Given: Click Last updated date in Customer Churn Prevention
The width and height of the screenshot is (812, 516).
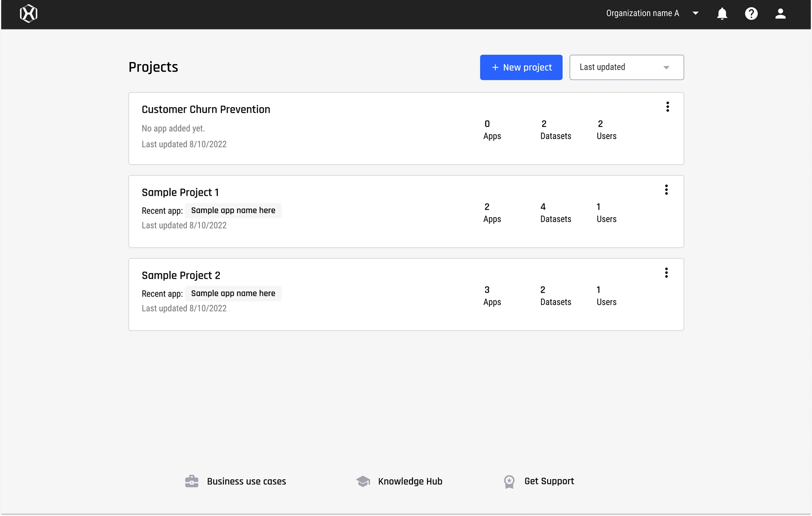Looking at the screenshot, I should (184, 144).
